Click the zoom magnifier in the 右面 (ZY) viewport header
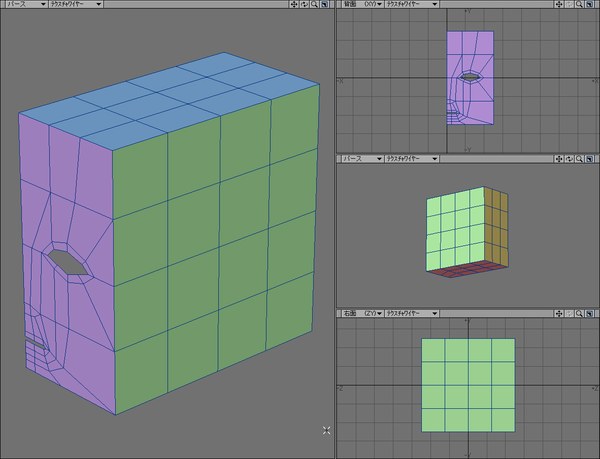This screenshot has width=600, height=459. coord(579,314)
